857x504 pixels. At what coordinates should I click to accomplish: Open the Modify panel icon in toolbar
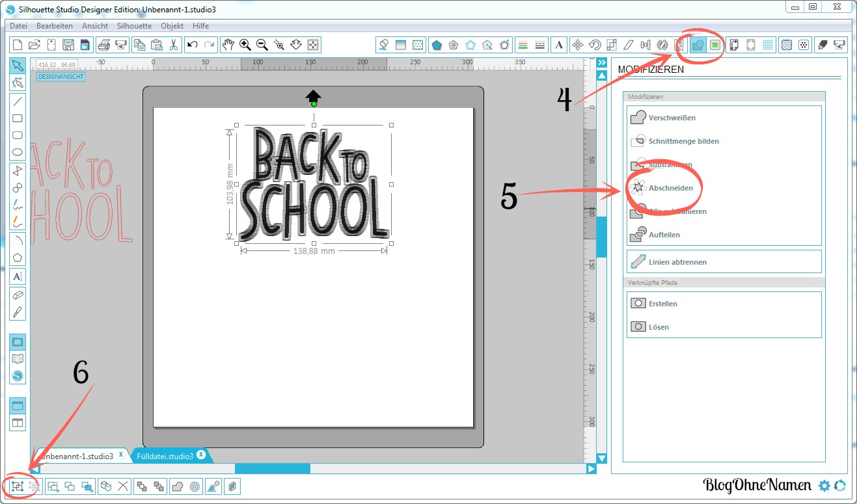(x=698, y=45)
